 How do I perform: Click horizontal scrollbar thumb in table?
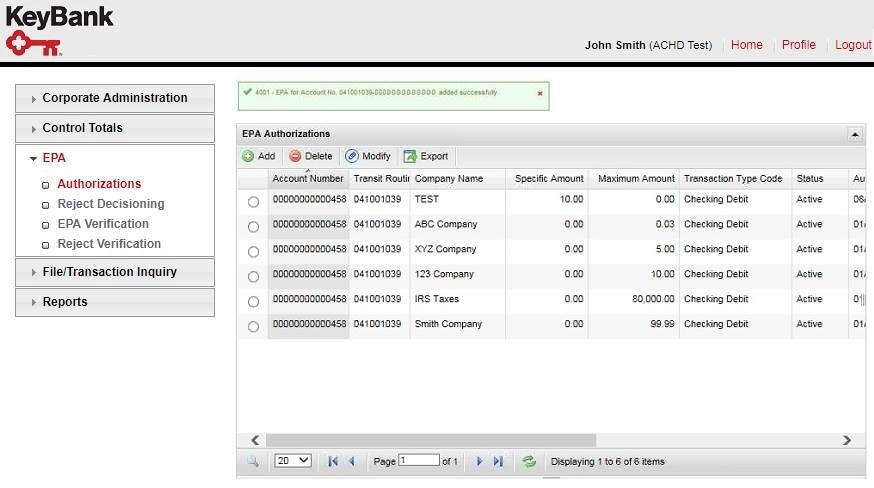click(430, 440)
